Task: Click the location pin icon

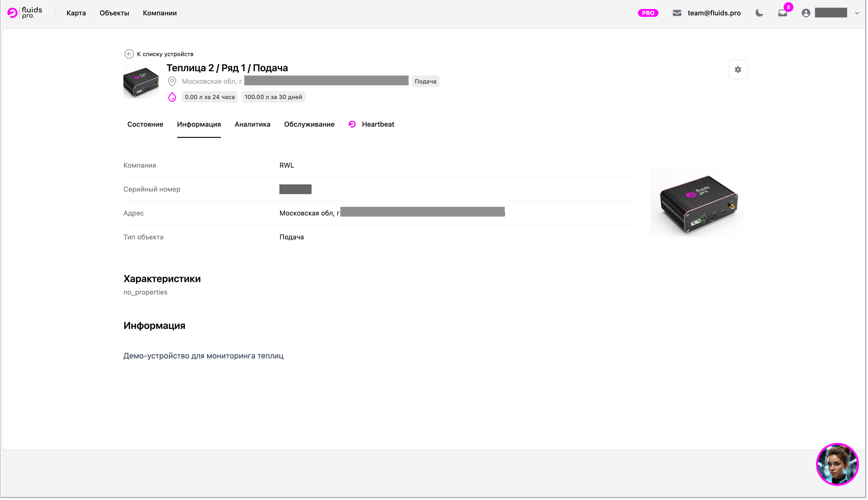Action: pos(172,82)
